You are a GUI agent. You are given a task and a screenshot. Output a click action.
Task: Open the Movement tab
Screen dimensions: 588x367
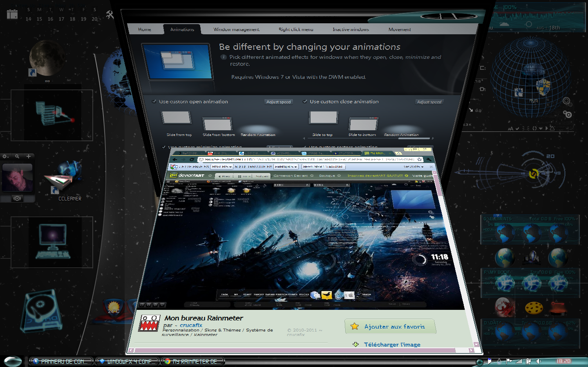tap(400, 29)
